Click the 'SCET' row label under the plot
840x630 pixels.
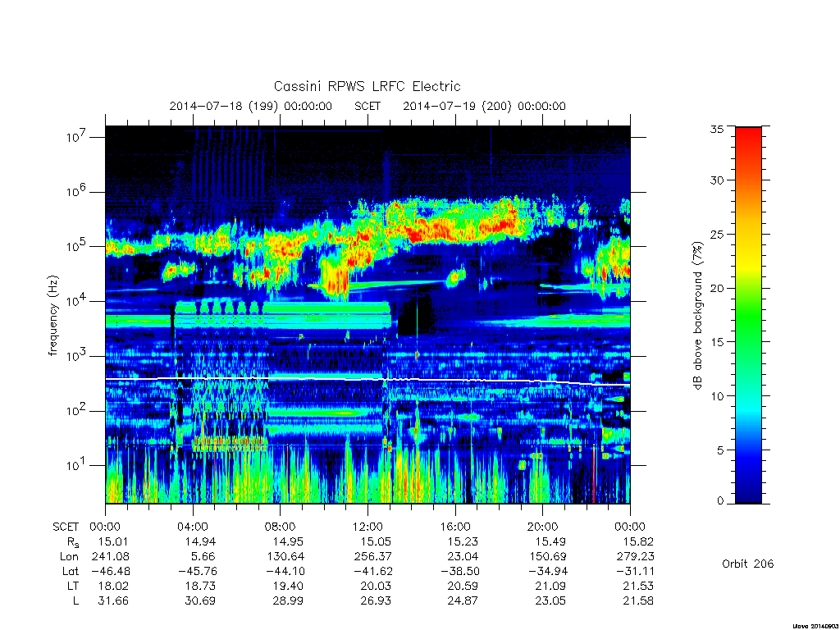coord(66,527)
